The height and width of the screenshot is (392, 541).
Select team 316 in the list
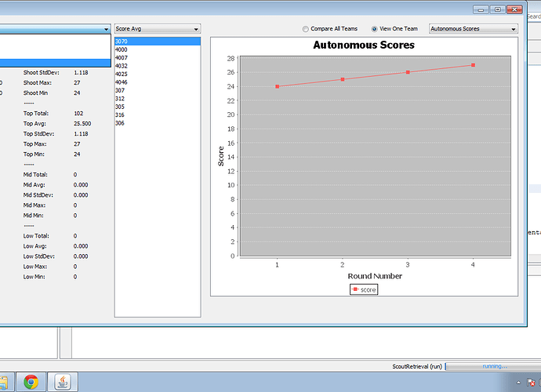[x=158, y=115]
